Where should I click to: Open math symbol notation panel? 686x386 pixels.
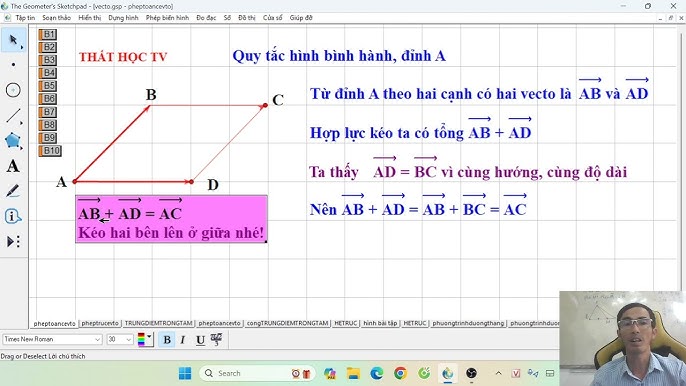pyautogui.click(x=216, y=340)
